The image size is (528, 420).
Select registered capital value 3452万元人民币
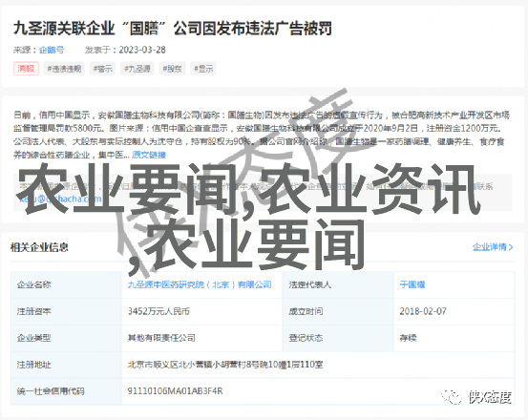(x=158, y=311)
